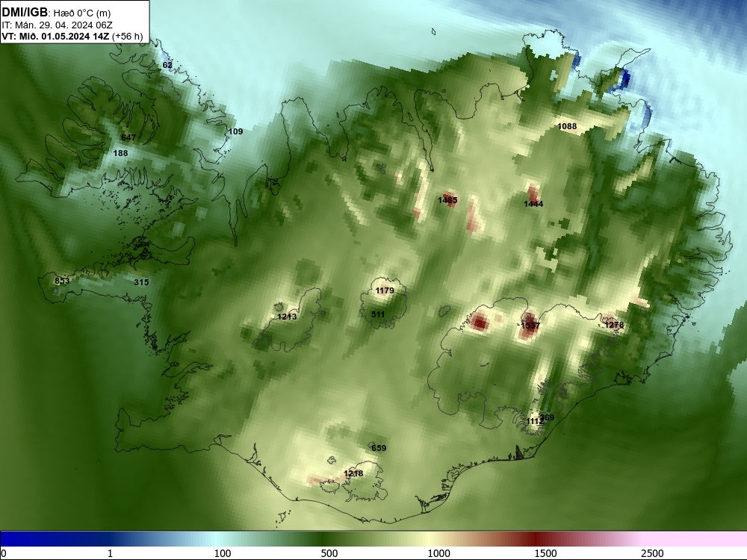
Task: Select the northeastern label 1088
Action: click(x=567, y=126)
